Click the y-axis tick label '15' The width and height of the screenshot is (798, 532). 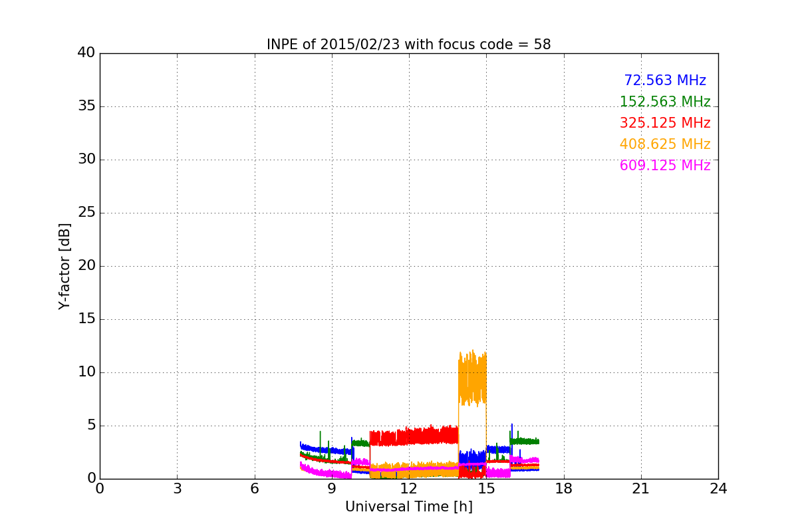pyautogui.click(x=86, y=319)
